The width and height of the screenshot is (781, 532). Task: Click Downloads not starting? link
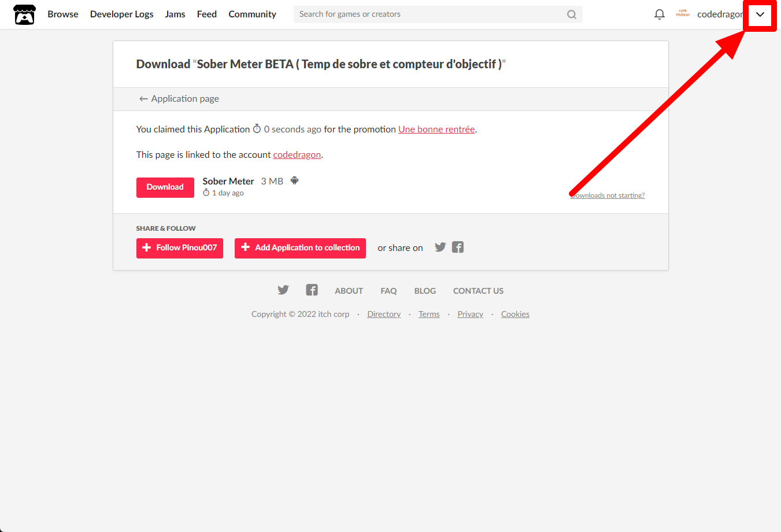pos(608,195)
